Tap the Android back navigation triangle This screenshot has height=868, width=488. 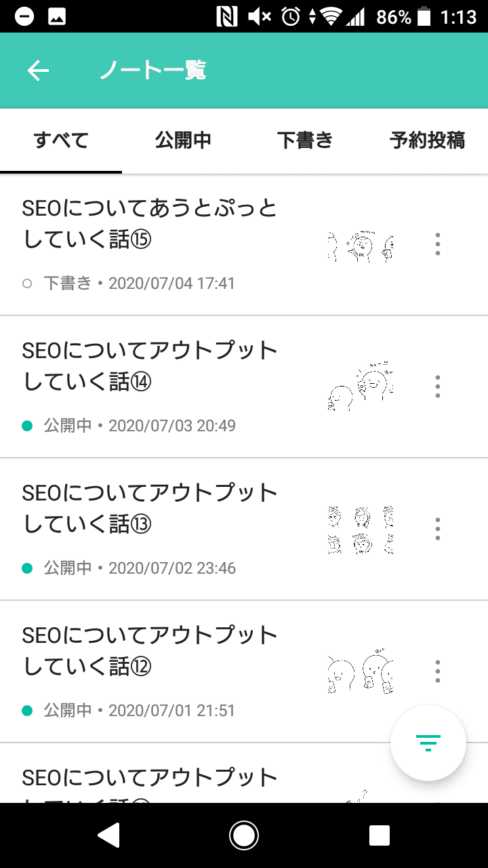[x=109, y=835]
